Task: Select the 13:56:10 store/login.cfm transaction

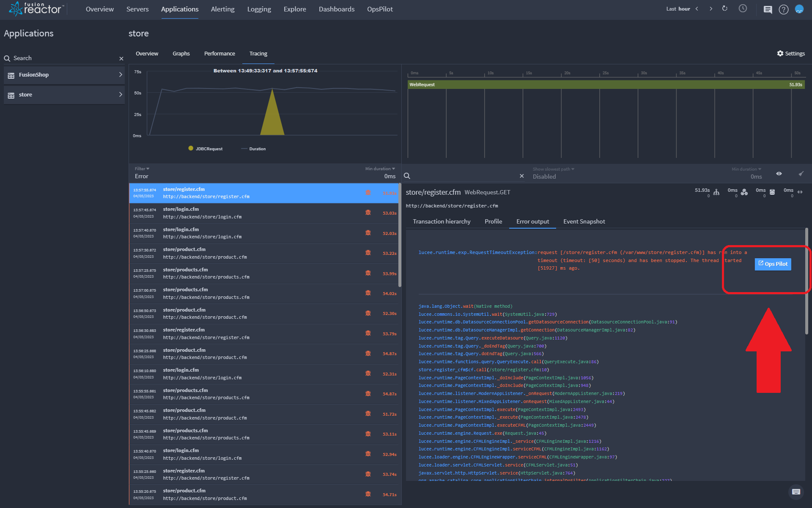Action: (264, 374)
